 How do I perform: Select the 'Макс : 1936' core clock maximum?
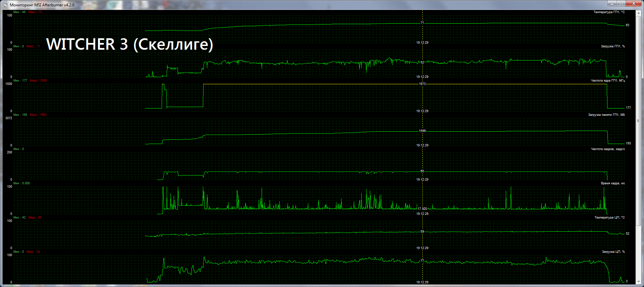click(x=38, y=81)
